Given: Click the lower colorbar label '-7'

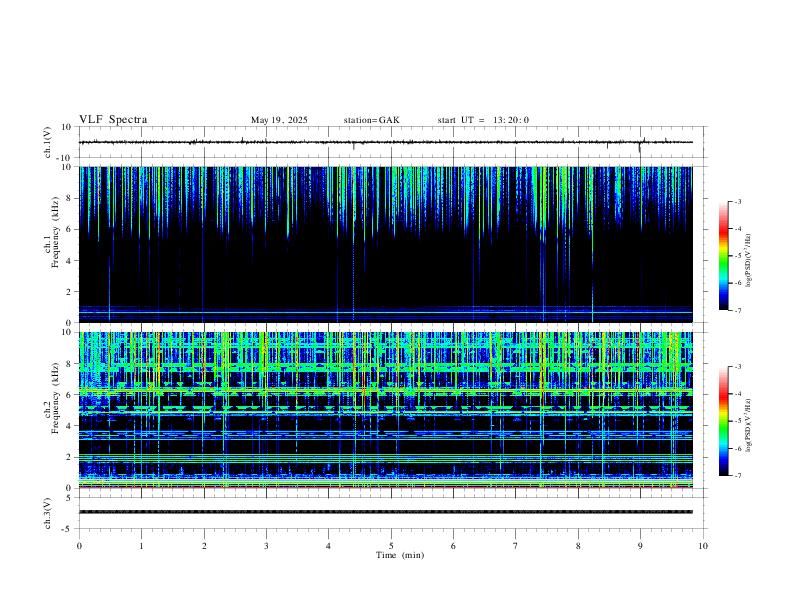Looking at the screenshot, I should 737,476.
